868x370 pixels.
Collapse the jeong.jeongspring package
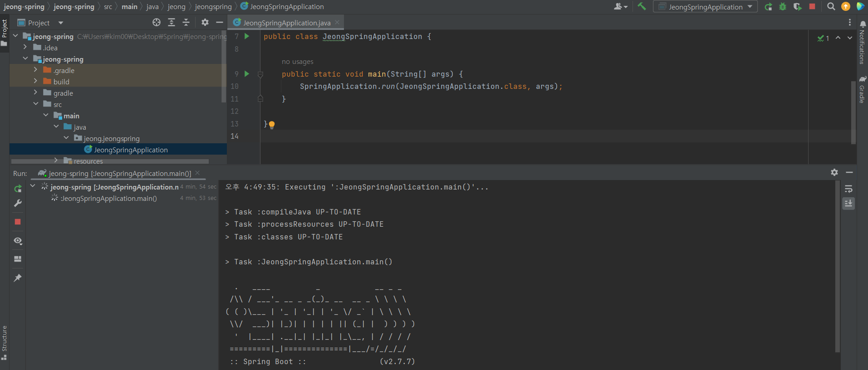(66, 138)
